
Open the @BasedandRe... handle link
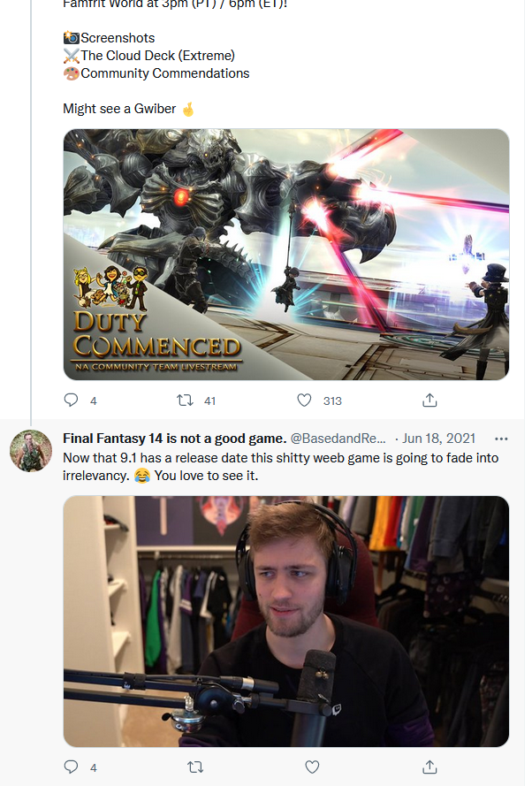(338, 439)
